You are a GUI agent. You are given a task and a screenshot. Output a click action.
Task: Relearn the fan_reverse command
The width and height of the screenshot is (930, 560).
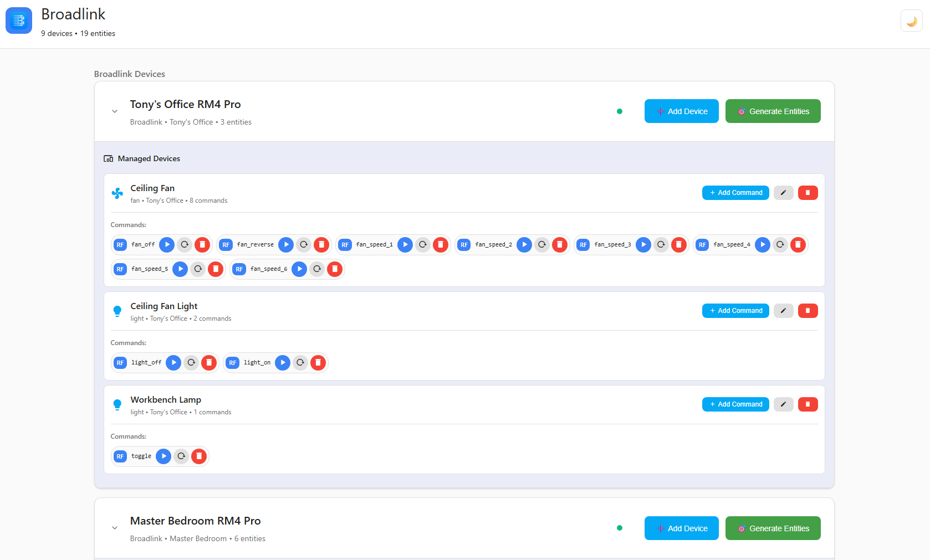(x=304, y=244)
